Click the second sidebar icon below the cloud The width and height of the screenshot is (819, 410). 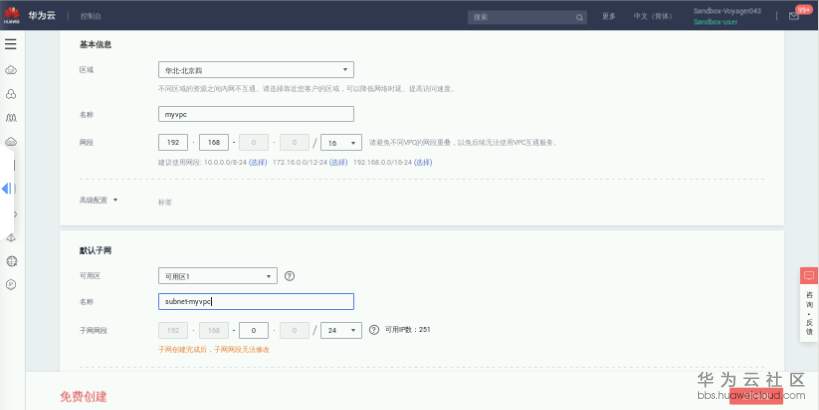click(x=11, y=94)
